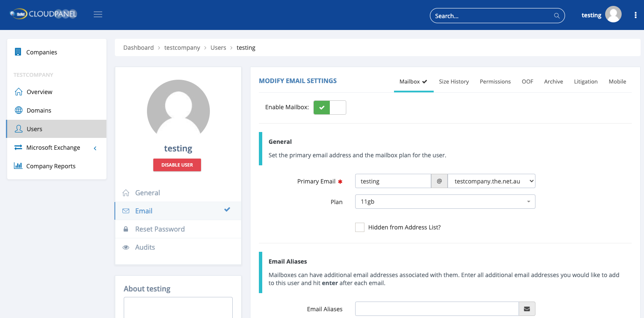Click the hamburger menu icon in the header
The image size is (644, 318).
(x=98, y=14)
